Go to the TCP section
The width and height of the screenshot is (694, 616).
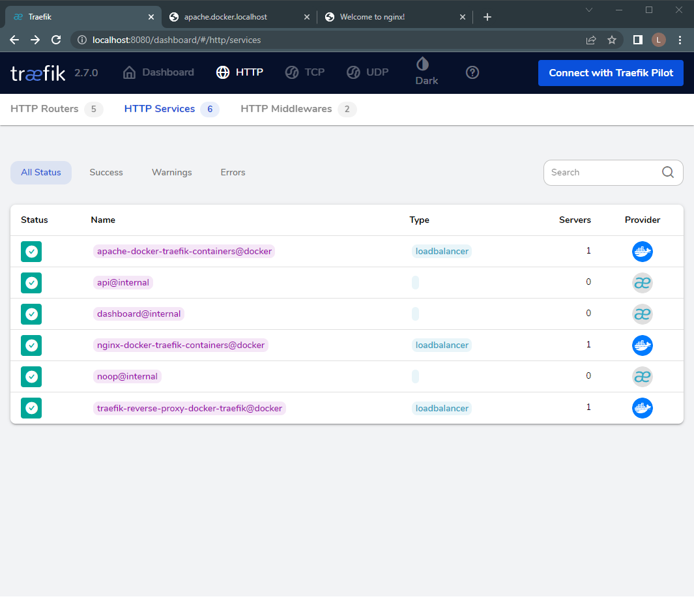[x=305, y=72]
